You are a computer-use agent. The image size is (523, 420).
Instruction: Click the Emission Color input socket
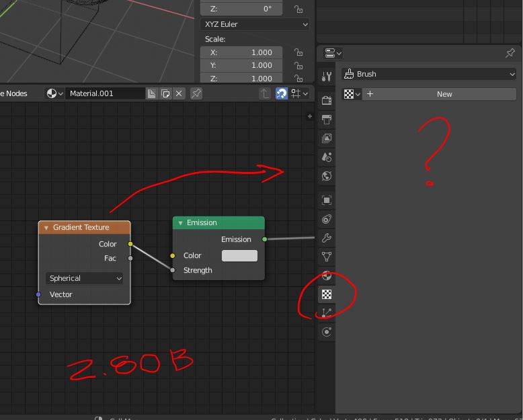point(173,255)
